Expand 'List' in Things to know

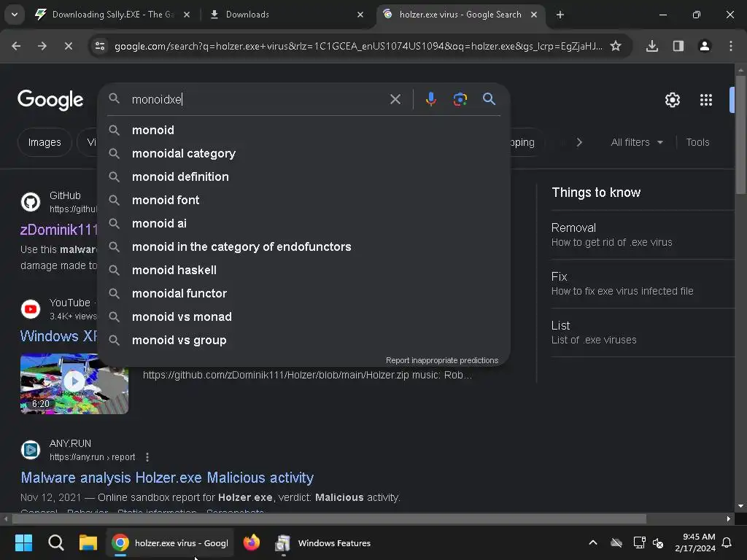coord(643,332)
